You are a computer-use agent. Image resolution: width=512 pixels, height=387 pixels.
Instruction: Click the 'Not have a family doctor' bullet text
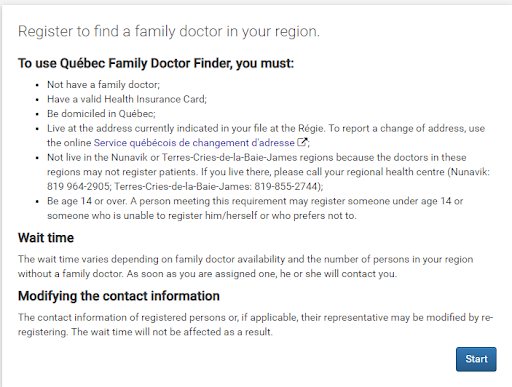pyautogui.click(x=103, y=85)
